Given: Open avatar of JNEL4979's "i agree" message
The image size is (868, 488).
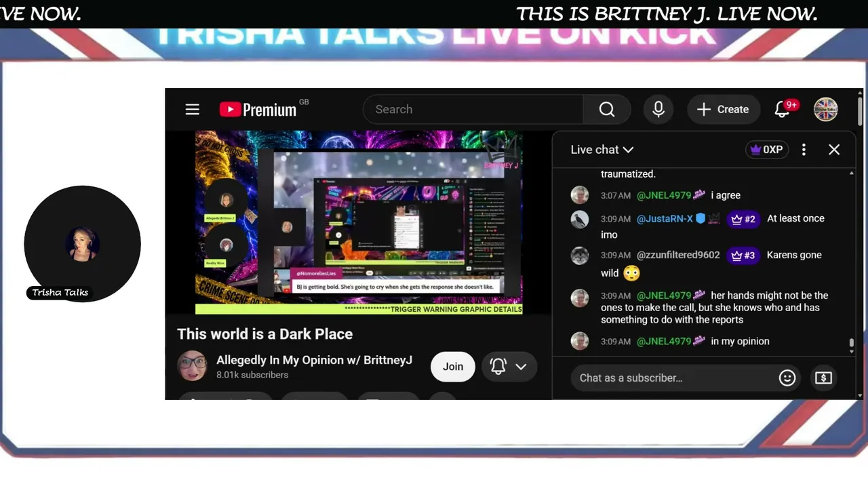Looking at the screenshot, I should (x=580, y=195).
